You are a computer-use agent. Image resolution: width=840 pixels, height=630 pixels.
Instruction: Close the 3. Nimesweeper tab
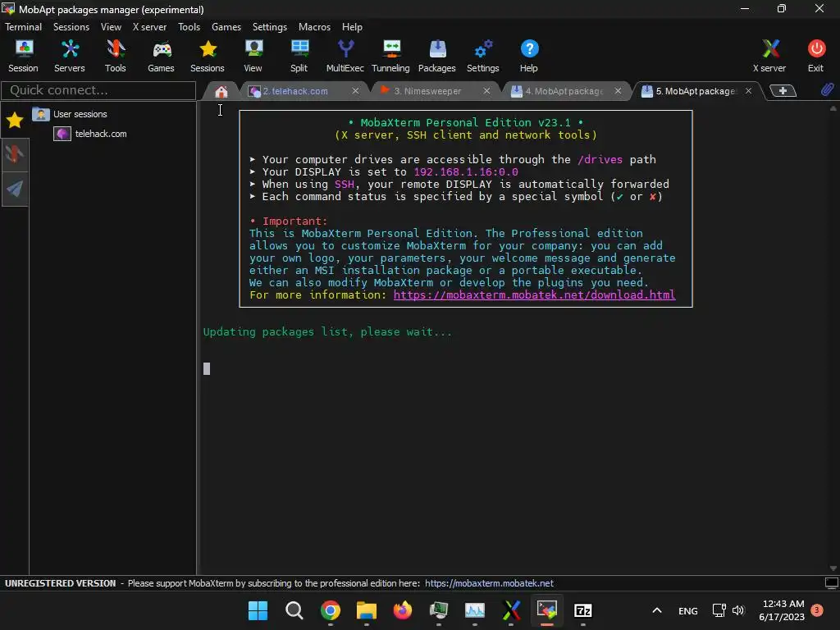click(x=486, y=91)
